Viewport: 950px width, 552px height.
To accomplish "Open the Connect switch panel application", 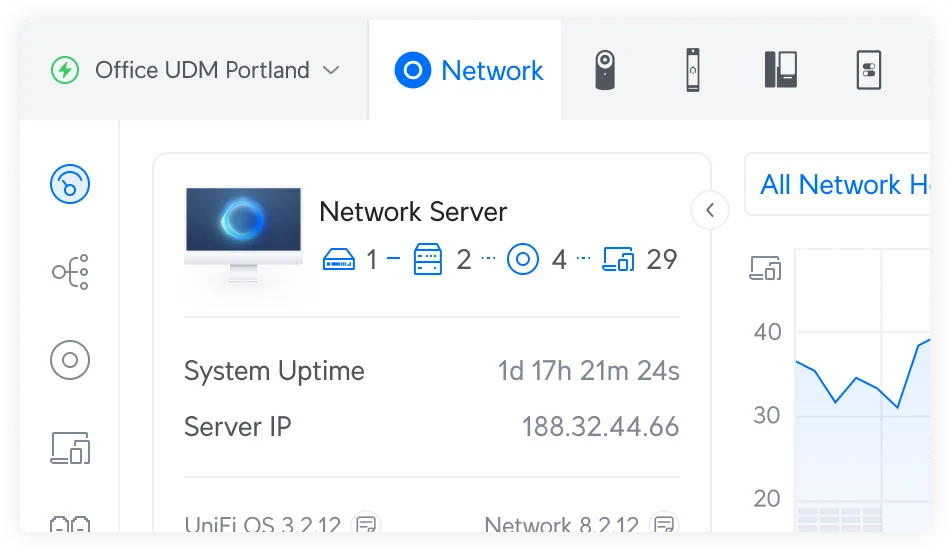I will tap(868, 70).
